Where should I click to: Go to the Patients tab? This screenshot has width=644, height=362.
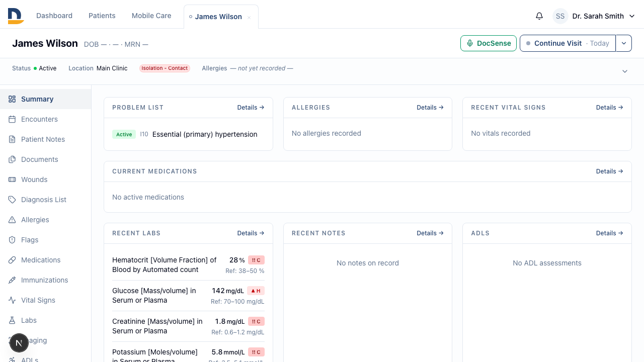(x=102, y=16)
